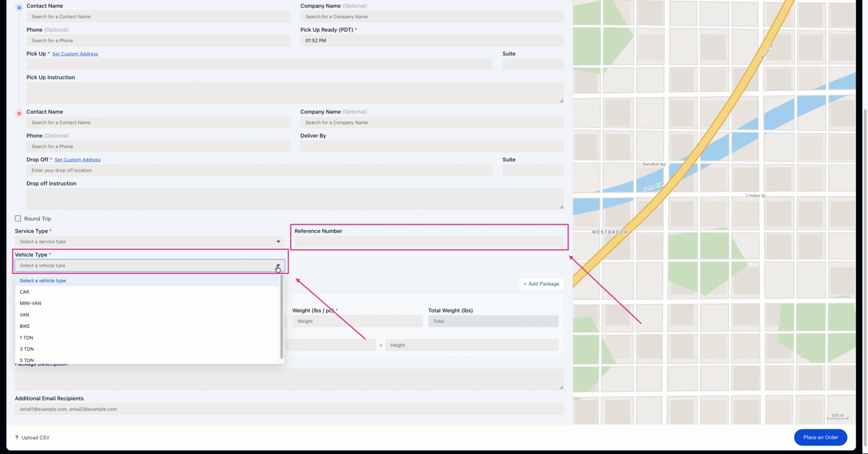This screenshot has width=868, height=454.
Task: Choose MINI-VAN from the vehicle list
Action: (x=147, y=303)
